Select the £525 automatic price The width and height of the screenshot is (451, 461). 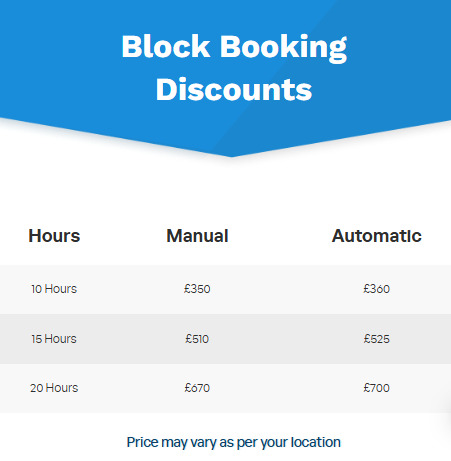pyautogui.click(x=377, y=339)
